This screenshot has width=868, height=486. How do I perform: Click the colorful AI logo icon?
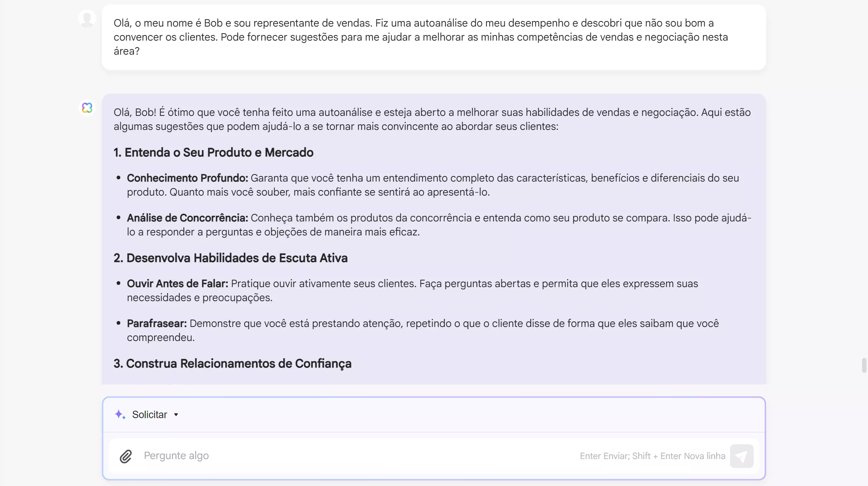coord(87,107)
